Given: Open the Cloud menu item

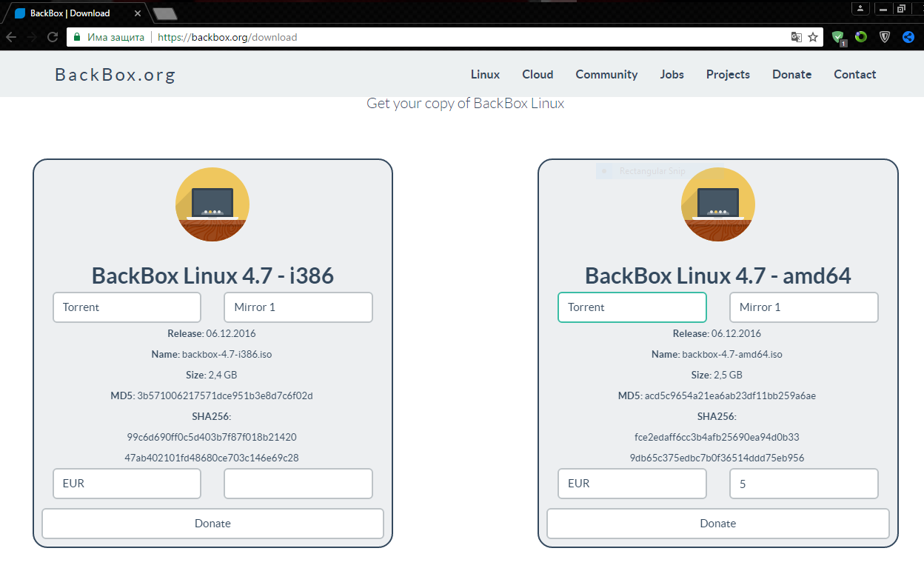Looking at the screenshot, I should pos(538,74).
